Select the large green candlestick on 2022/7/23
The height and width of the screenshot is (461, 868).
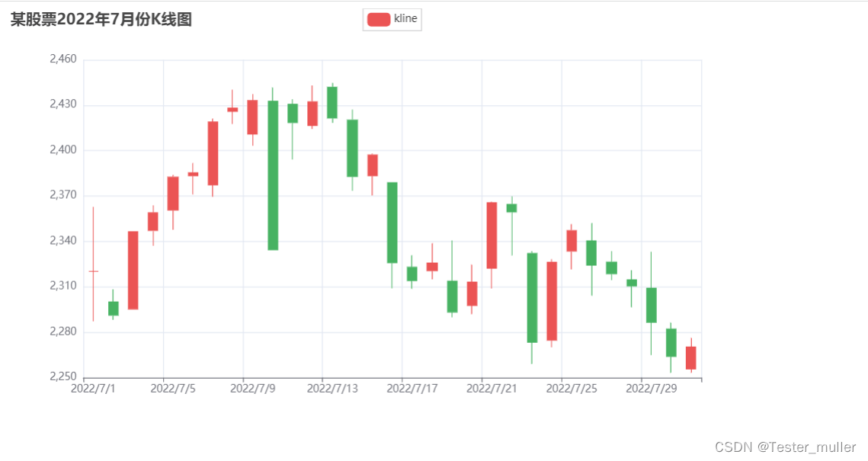[532, 297]
